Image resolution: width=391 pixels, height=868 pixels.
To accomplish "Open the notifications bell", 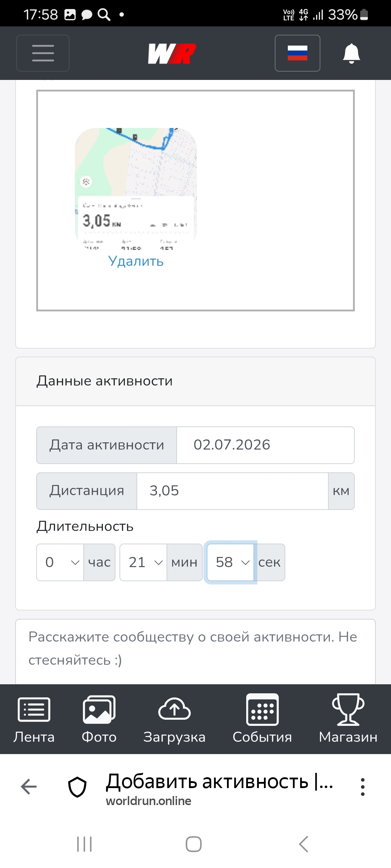I will (x=351, y=54).
